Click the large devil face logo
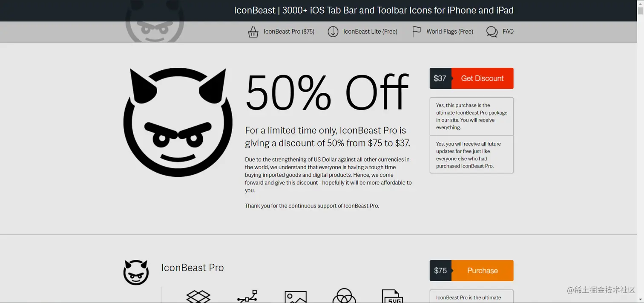The width and height of the screenshot is (644, 303). [x=178, y=122]
